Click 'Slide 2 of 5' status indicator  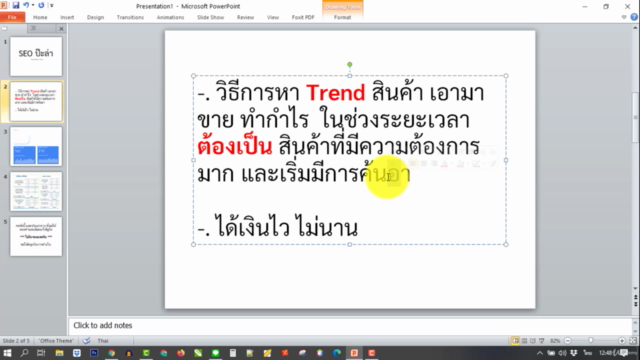[x=16, y=340]
